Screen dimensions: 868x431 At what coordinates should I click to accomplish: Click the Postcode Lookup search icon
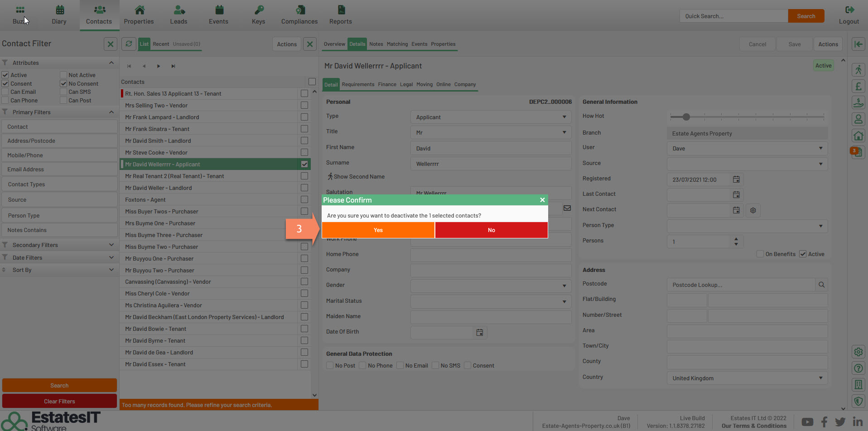point(821,285)
